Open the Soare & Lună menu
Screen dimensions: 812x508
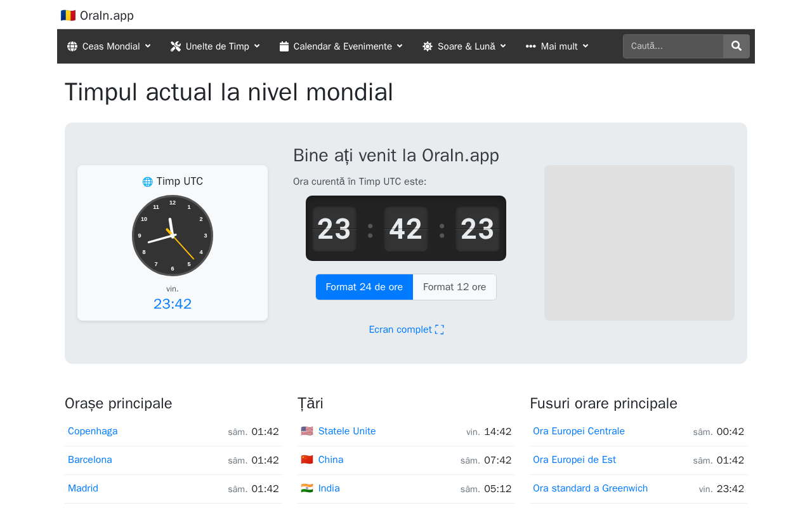click(x=464, y=46)
